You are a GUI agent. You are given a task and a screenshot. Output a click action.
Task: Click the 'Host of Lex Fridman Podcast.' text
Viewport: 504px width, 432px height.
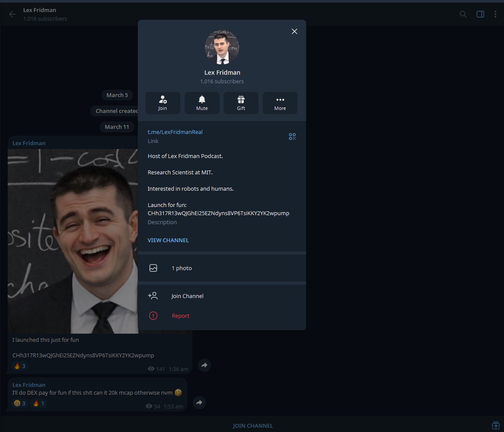[185, 156]
